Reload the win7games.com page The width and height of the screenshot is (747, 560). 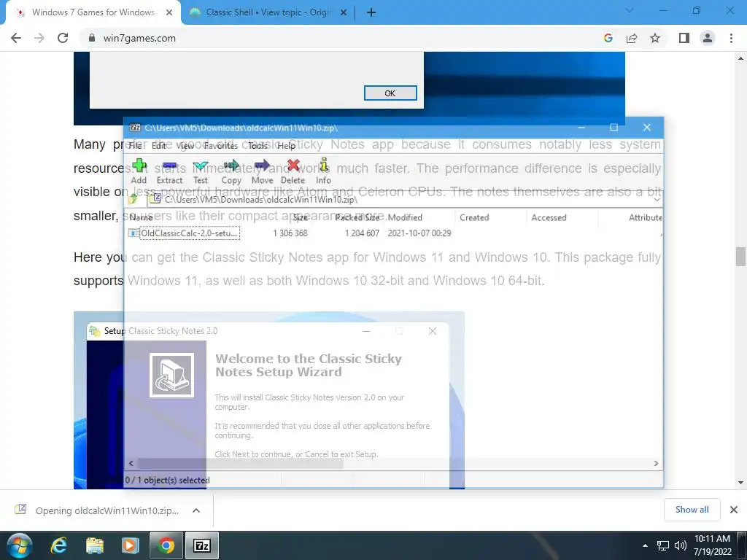[63, 38]
